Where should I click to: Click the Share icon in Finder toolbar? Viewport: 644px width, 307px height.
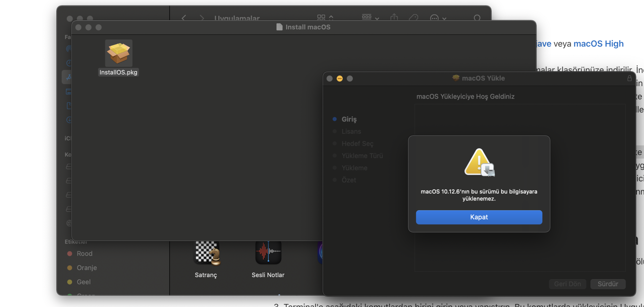pos(394,17)
